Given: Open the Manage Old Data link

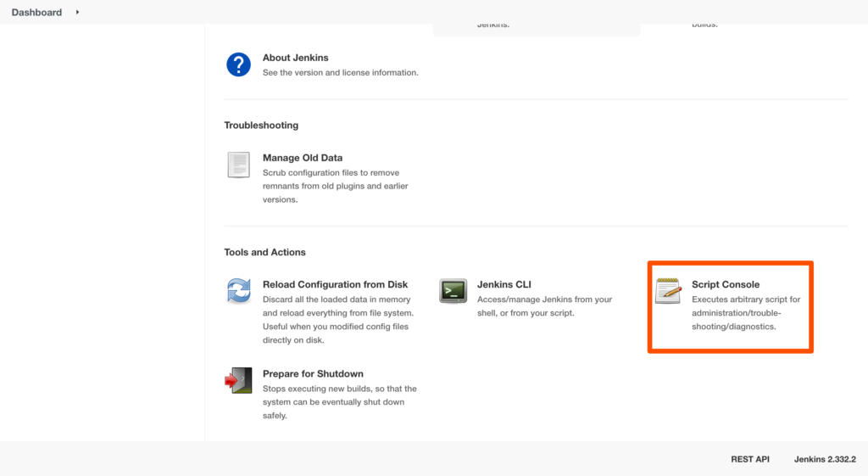Looking at the screenshot, I should tap(303, 158).
